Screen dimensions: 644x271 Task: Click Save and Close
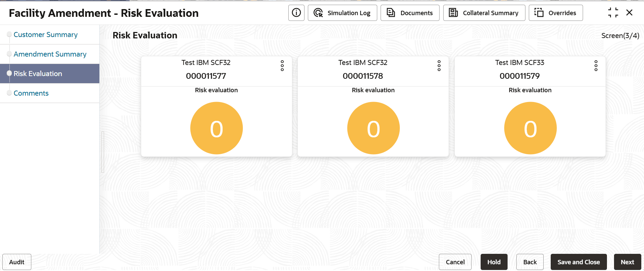pyautogui.click(x=579, y=262)
